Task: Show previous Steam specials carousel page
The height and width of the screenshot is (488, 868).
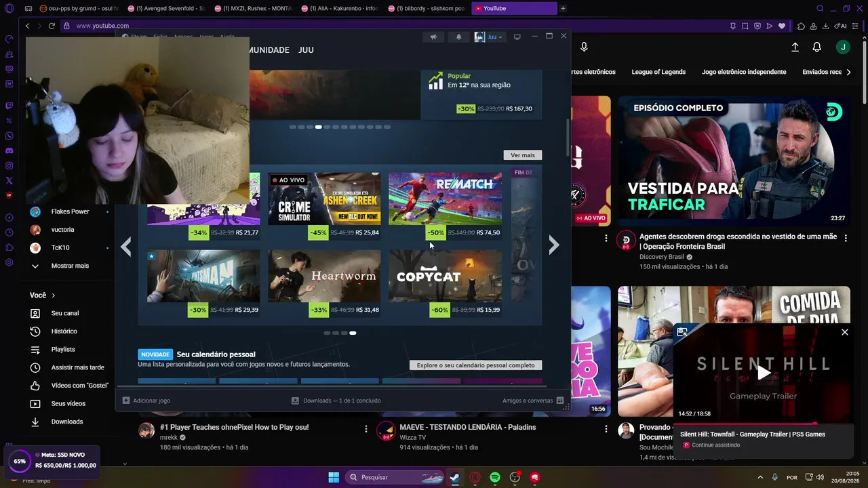Action: click(x=126, y=245)
